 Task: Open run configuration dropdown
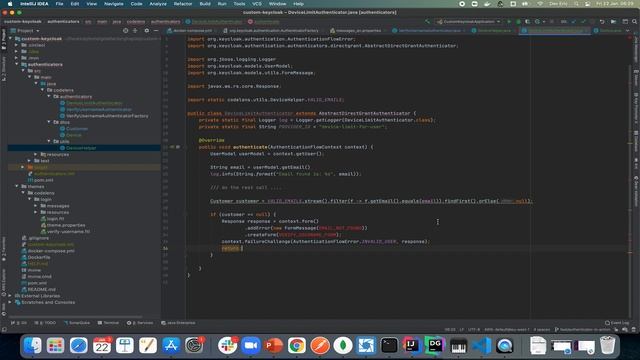(x=469, y=22)
